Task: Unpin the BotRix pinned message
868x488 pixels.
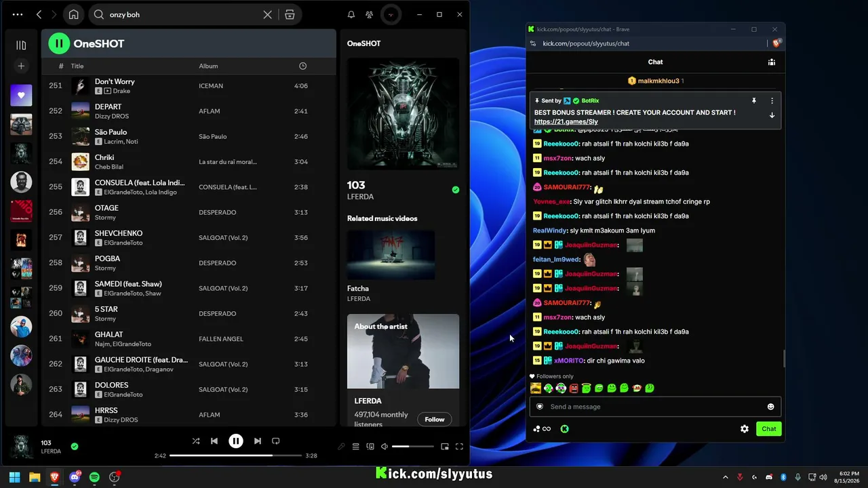Action: pos(753,101)
